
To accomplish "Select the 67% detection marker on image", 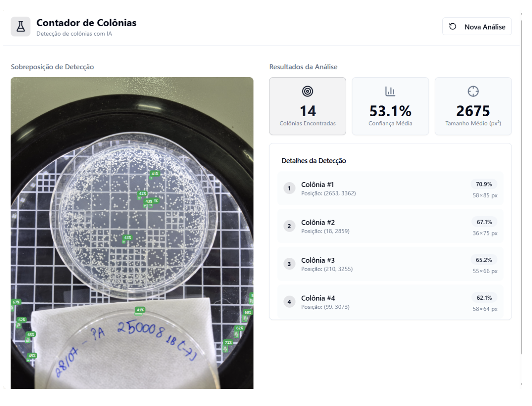I will click(x=16, y=302).
